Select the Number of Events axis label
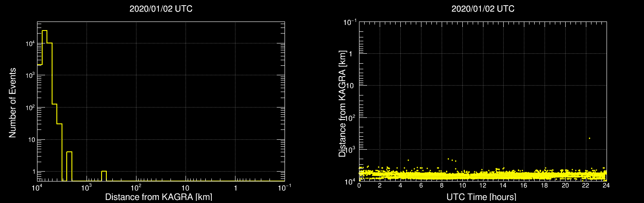Viewport: 644px width, 203px height. [x=12, y=102]
